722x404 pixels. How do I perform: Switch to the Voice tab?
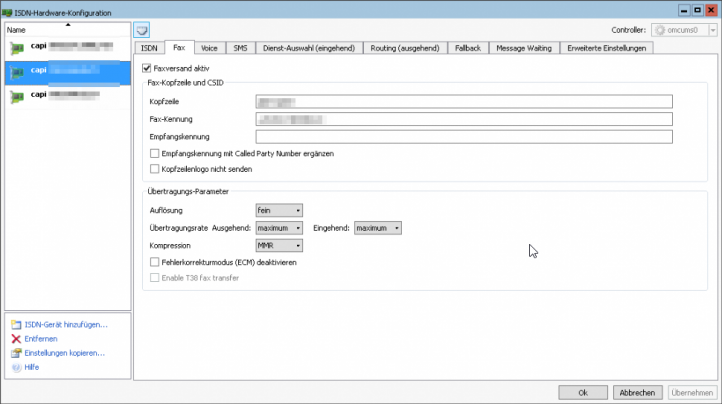tap(209, 47)
